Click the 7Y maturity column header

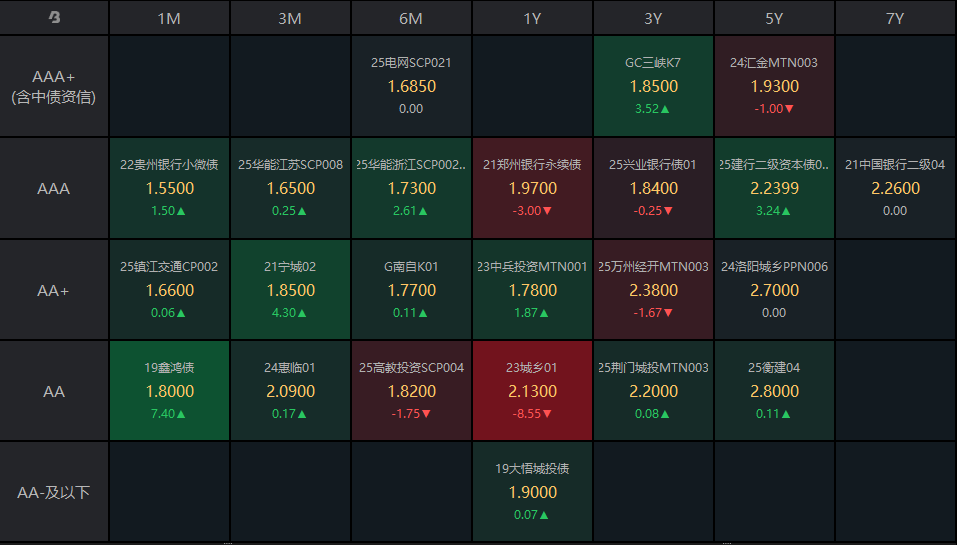coord(895,18)
